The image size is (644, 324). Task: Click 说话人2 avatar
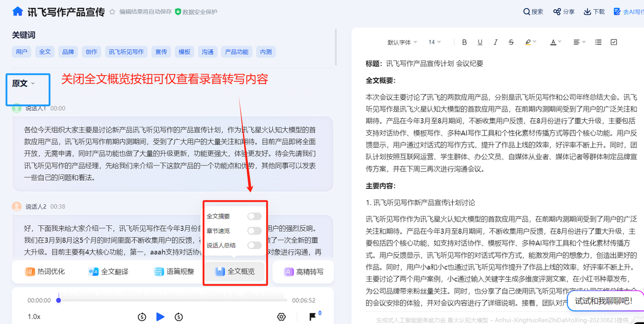(17, 206)
